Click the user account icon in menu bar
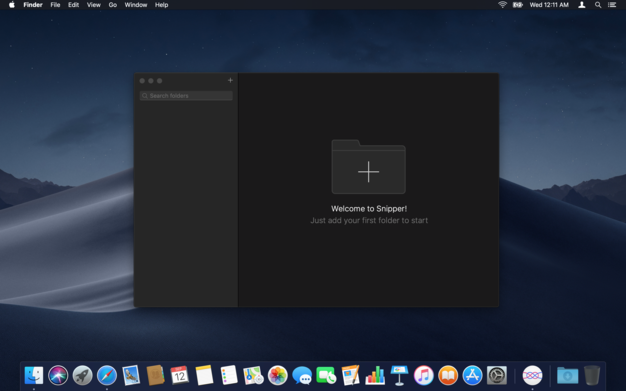Viewport: 626px width, 391px height. tap(582, 5)
